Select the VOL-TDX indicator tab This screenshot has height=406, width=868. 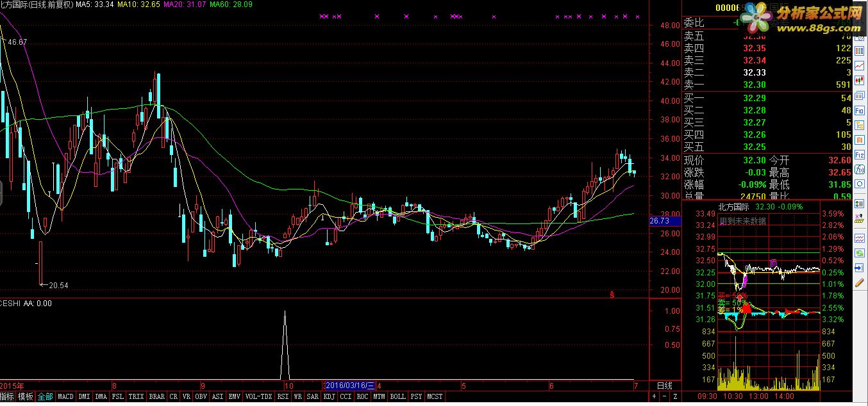(x=259, y=396)
